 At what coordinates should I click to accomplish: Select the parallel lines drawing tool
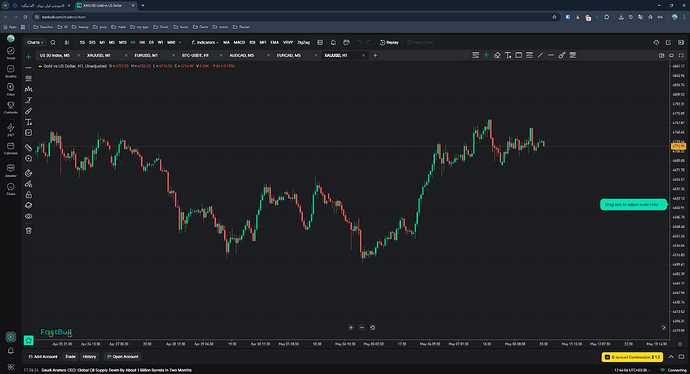[x=29, y=78]
